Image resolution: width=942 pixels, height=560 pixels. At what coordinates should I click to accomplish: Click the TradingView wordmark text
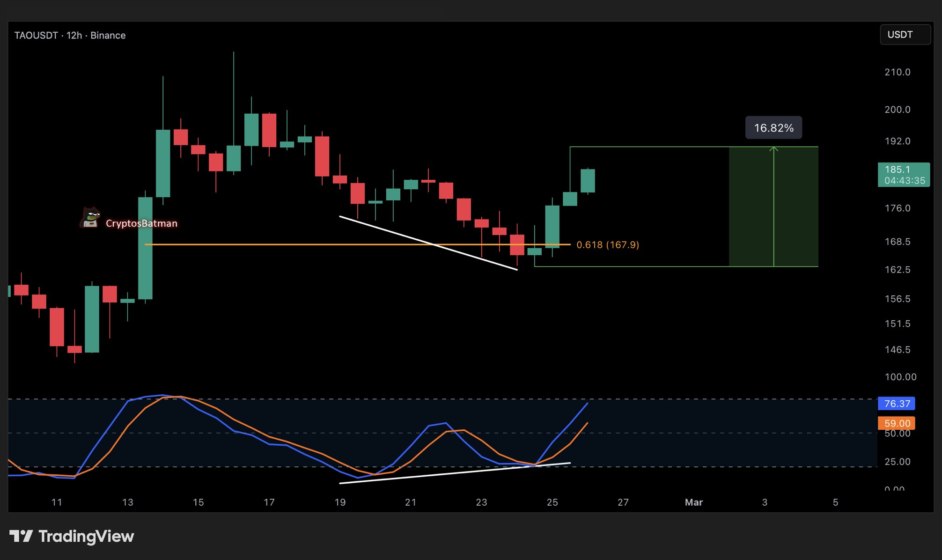86,536
